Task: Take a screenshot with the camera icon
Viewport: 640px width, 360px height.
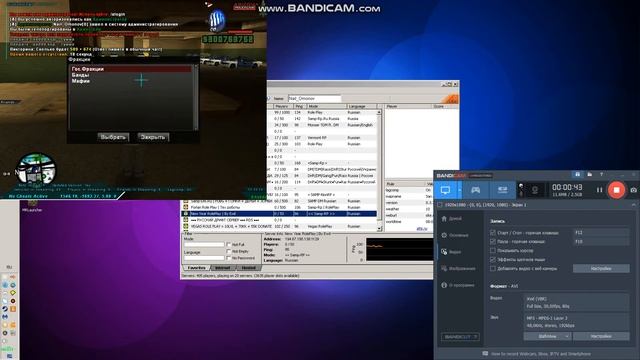Action: pos(633,190)
